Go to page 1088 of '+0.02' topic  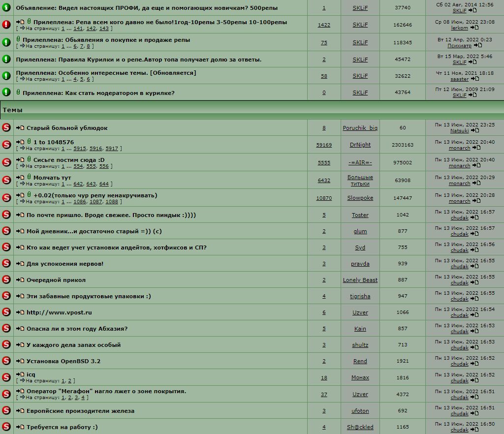[112, 201]
